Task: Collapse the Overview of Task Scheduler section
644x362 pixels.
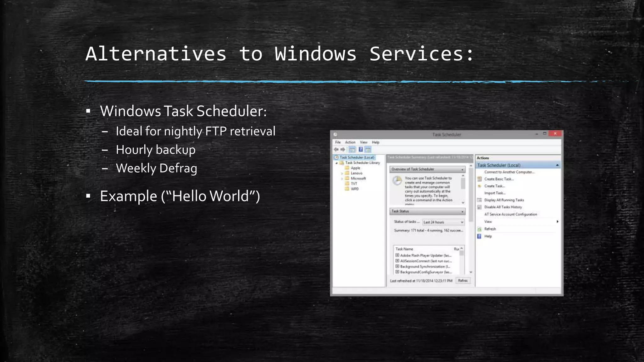Action: [463, 169]
